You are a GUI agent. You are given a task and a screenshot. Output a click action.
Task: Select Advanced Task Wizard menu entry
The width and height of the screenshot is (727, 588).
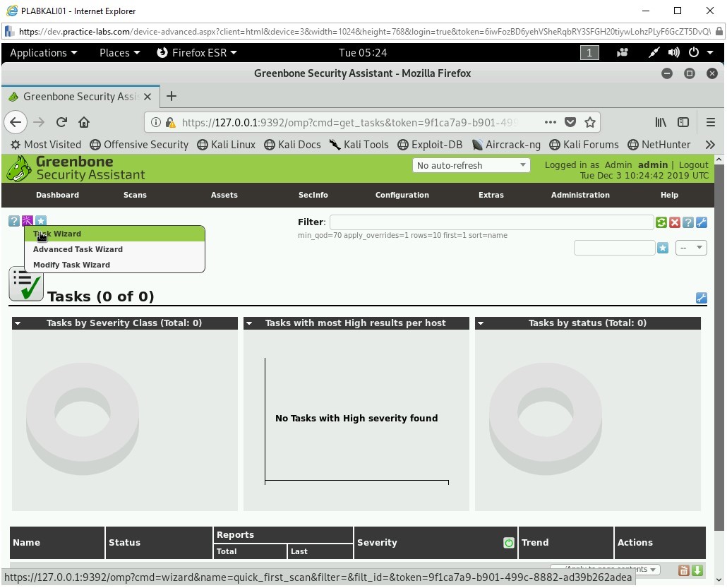click(78, 249)
